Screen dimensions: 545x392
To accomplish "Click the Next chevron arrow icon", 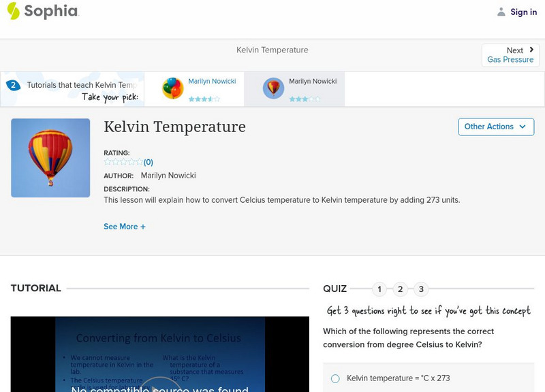I will tap(531, 50).
